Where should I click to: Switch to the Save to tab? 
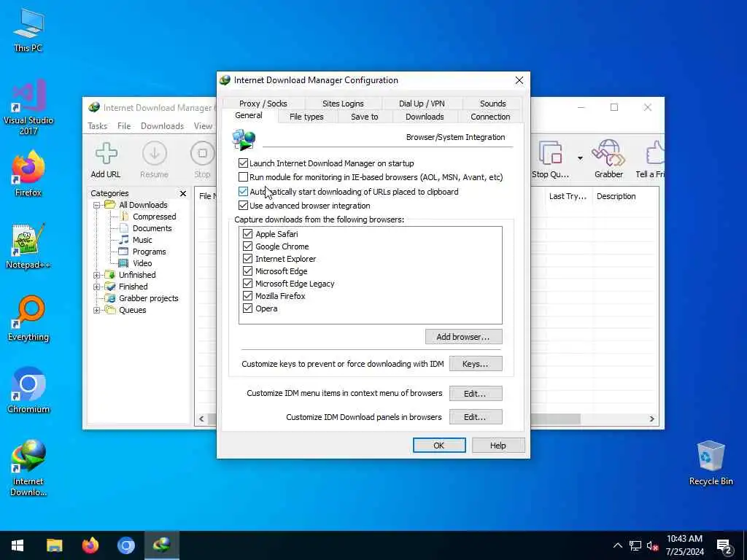click(x=365, y=117)
